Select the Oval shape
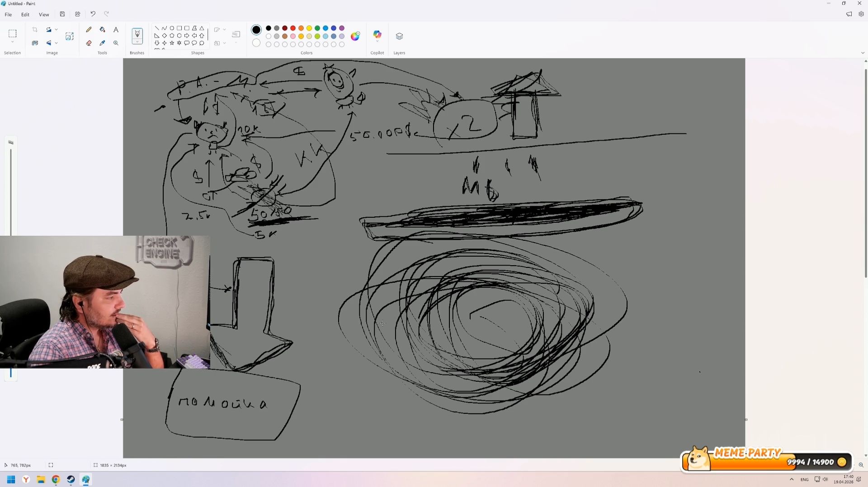Screen dimensions: 868x487 pyautogui.click(x=172, y=28)
